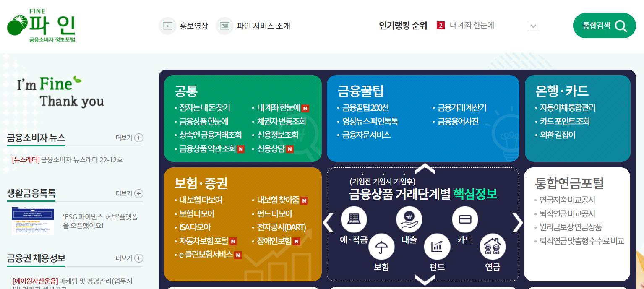Open the 파인 서비스 소개 icon
Image resolution: width=644 pixels, height=289 pixels.
[x=224, y=26]
